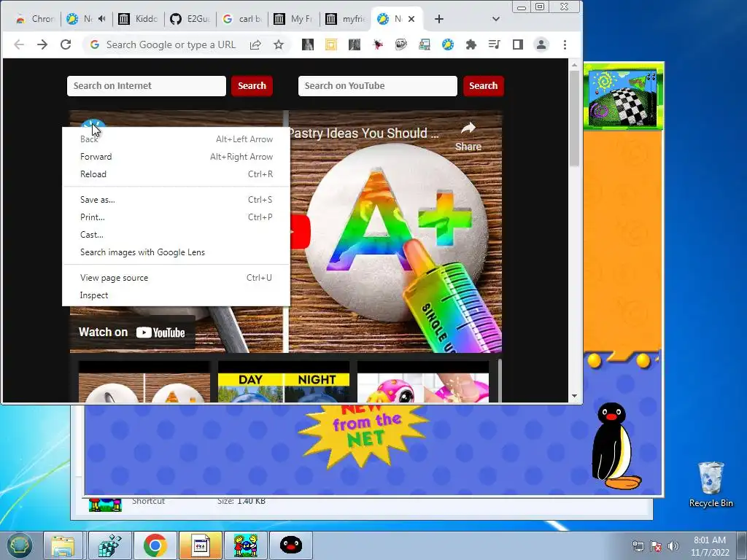The image size is (747, 560).
Task: Click the document window taskbar icon
Action: click(x=201, y=545)
